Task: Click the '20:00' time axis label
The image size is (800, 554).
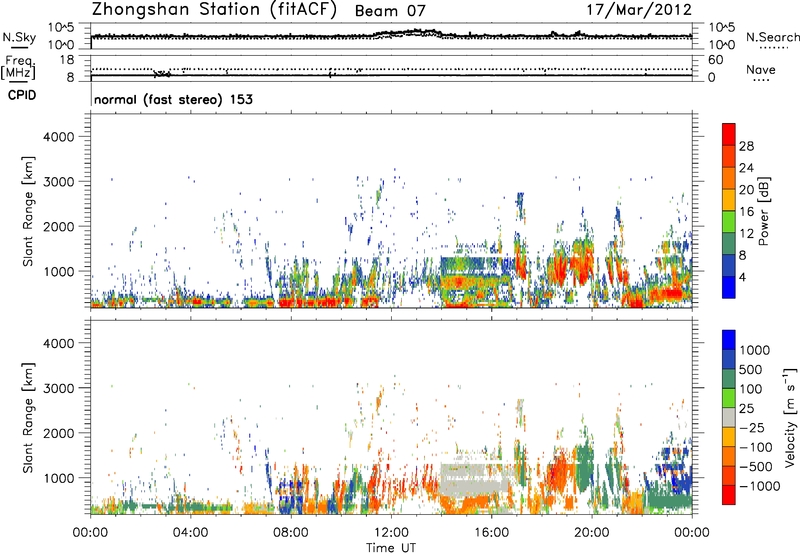Action: pyautogui.click(x=592, y=533)
